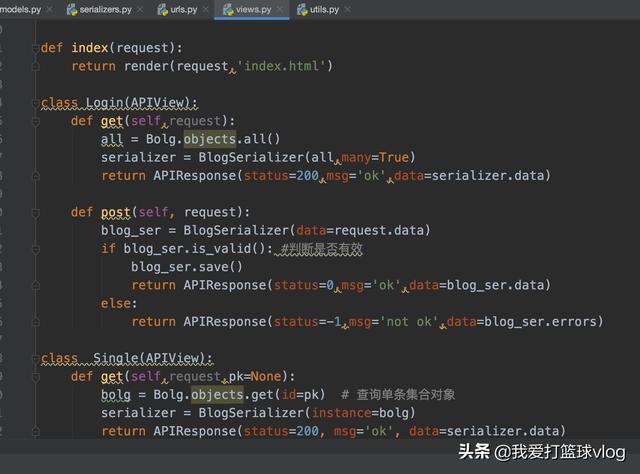Click the pk=None parameter
This screenshot has width=640, height=474.
click(x=255, y=376)
